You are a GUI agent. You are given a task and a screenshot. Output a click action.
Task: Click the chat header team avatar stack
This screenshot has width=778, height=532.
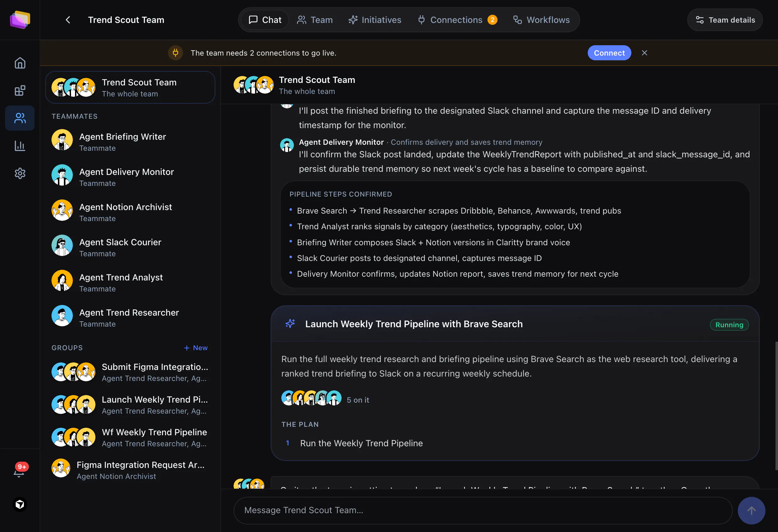coord(254,85)
